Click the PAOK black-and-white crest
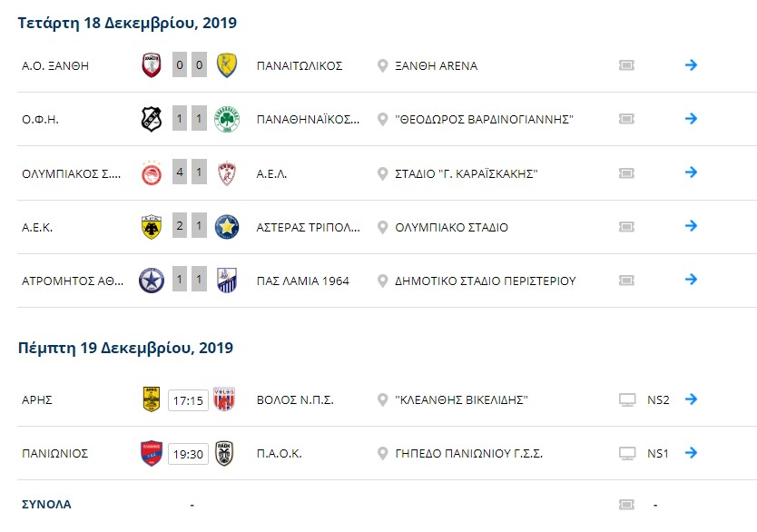The image size is (757, 532). [224, 453]
